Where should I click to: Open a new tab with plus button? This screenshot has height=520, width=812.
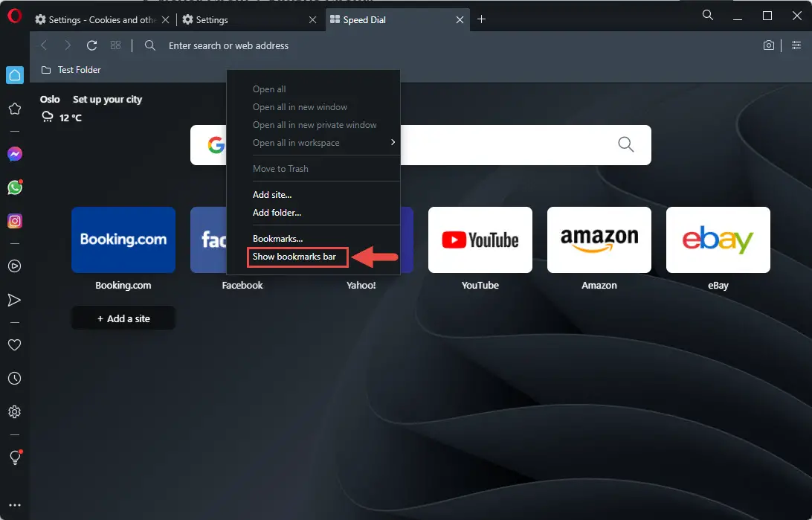pyautogui.click(x=481, y=19)
